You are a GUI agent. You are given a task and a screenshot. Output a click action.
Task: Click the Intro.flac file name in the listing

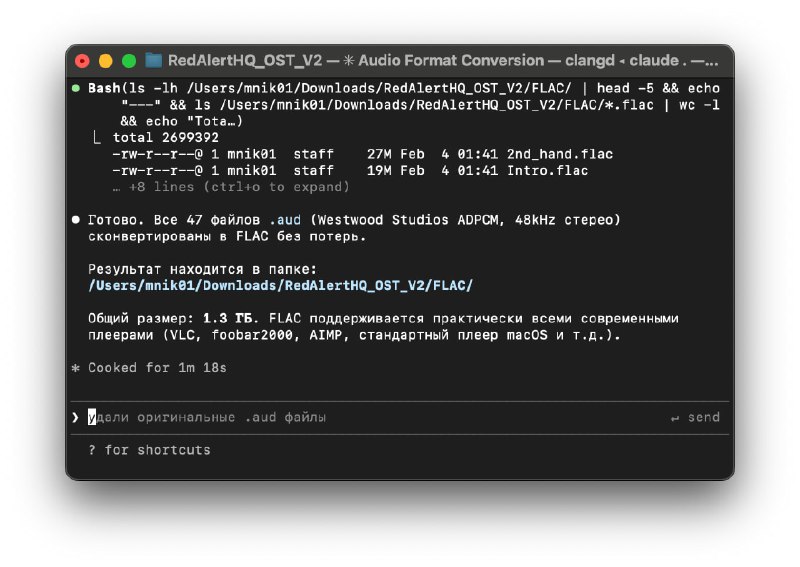click(x=548, y=170)
